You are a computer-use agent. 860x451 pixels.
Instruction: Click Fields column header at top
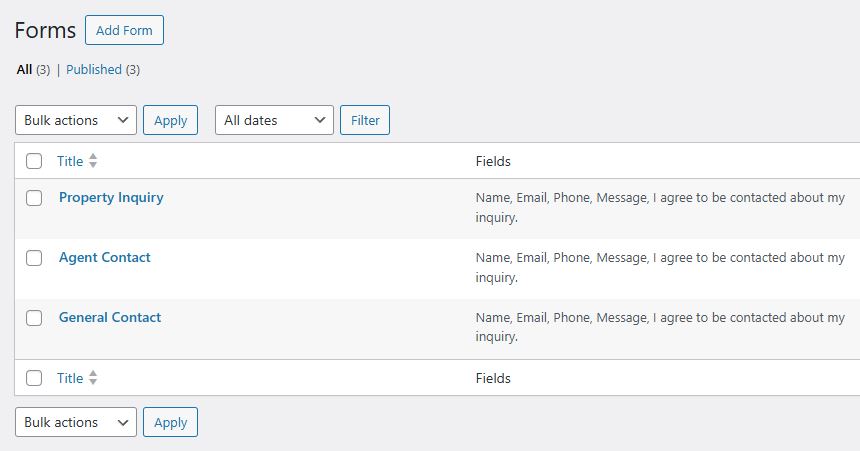click(x=493, y=161)
